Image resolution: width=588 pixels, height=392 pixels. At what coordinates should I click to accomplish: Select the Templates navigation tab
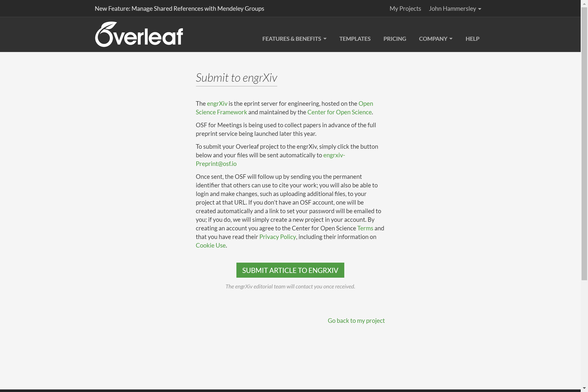tap(355, 38)
